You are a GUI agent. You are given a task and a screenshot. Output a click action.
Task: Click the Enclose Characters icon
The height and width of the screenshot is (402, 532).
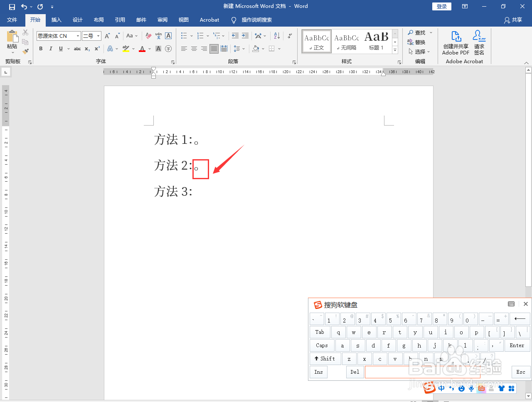[x=168, y=49]
